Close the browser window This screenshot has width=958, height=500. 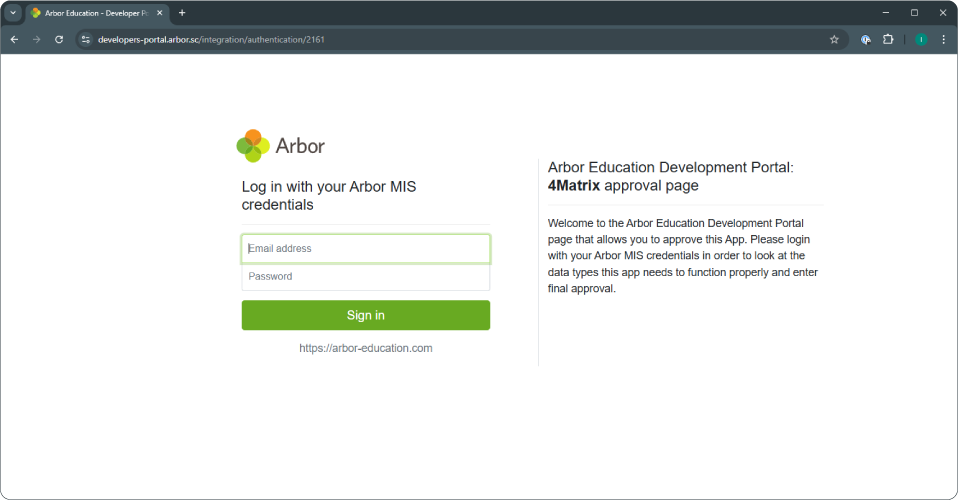[943, 13]
